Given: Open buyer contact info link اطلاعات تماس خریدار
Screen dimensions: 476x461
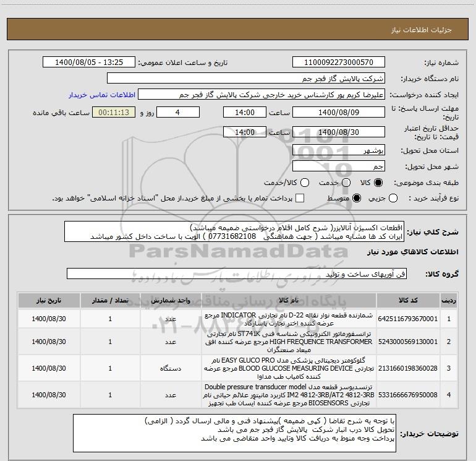Looking at the screenshot, I should (102, 95).
